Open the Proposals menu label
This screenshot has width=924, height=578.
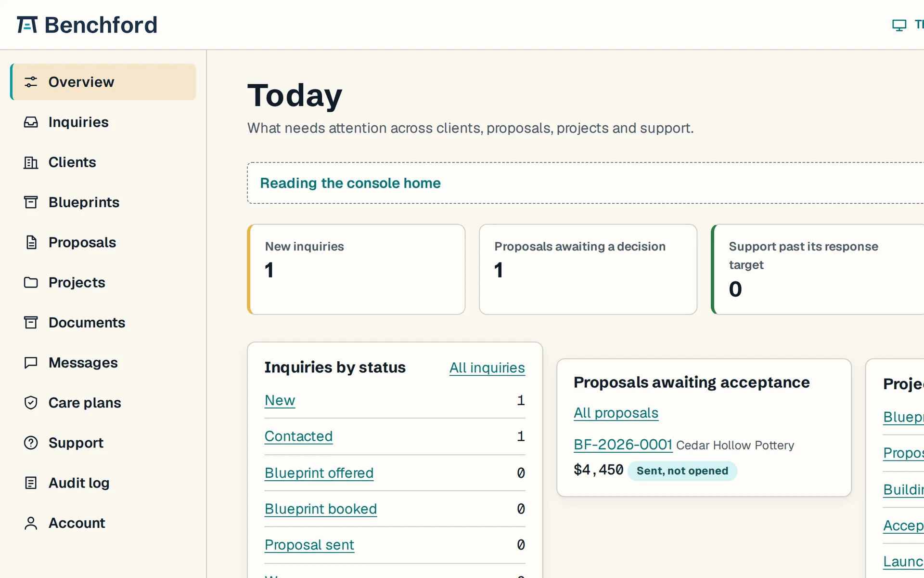click(82, 242)
